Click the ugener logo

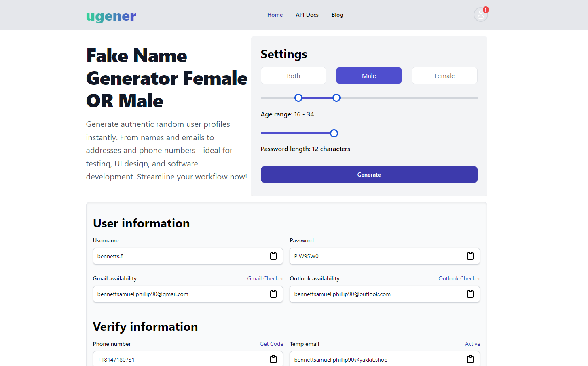click(x=111, y=16)
